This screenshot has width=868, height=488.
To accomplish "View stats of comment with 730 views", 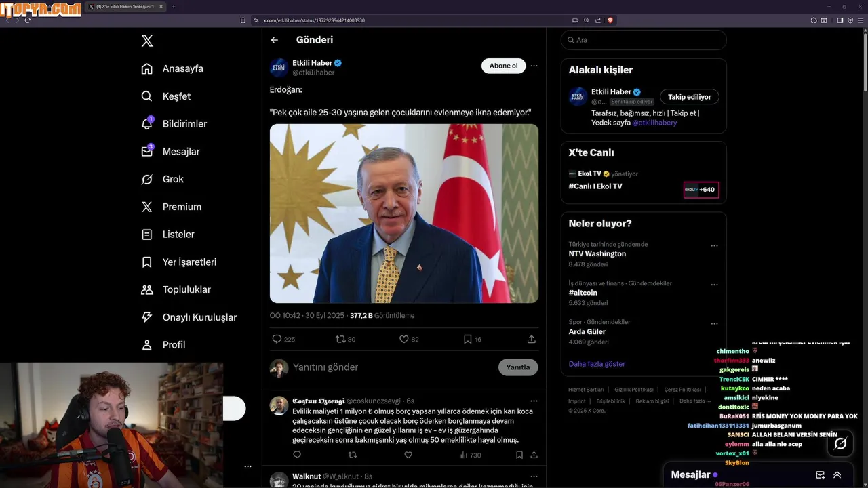I will tap(471, 455).
